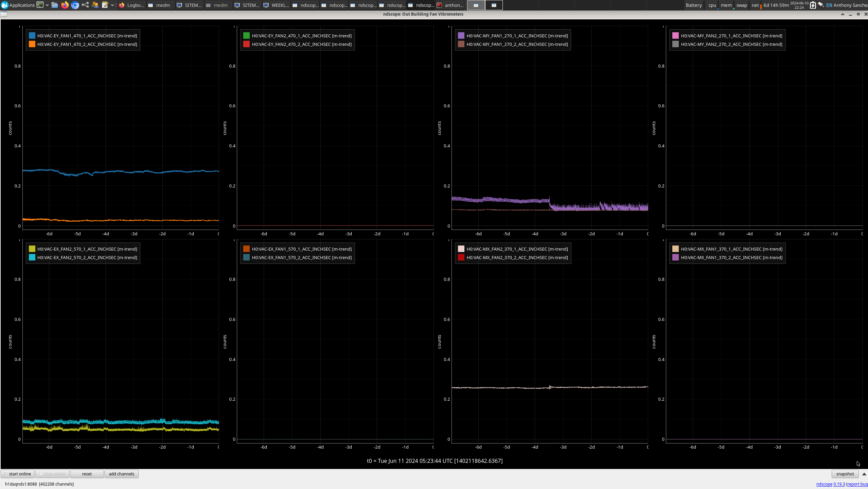Click the pink MY_FAN2_270_1 legend swatch

pyautogui.click(x=676, y=35)
